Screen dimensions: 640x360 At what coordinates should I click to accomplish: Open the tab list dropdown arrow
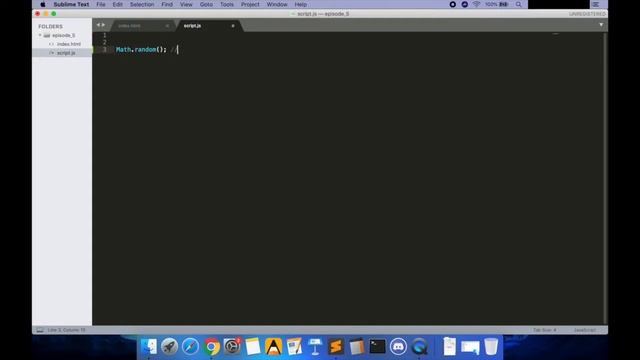coord(601,25)
